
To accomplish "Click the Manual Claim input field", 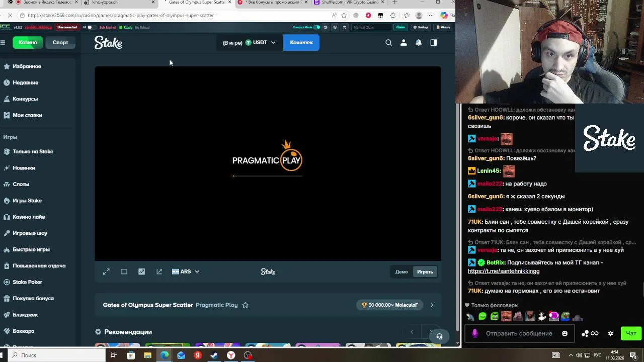I will [371, 27].
